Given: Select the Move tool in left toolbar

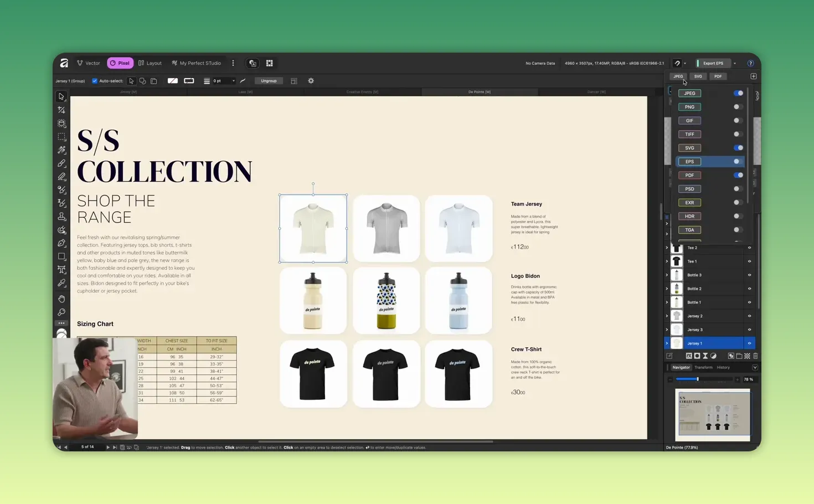Looking at the screenshot, I should click(x=61, y=96).
